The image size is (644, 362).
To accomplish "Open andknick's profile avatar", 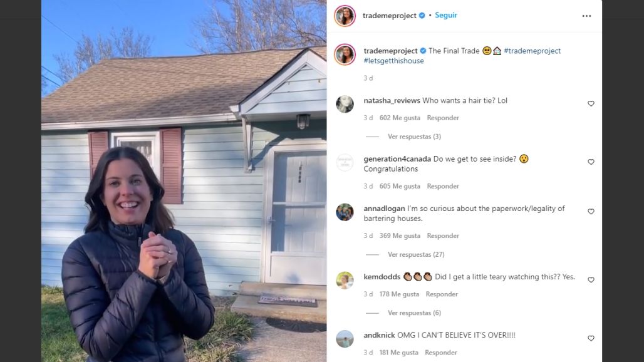I will 345,339.
